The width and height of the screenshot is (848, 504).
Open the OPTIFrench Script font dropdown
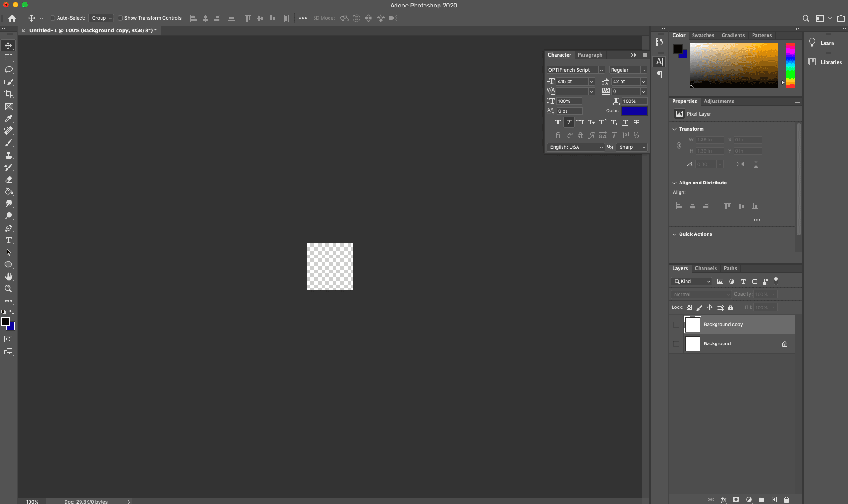(601, 70)
